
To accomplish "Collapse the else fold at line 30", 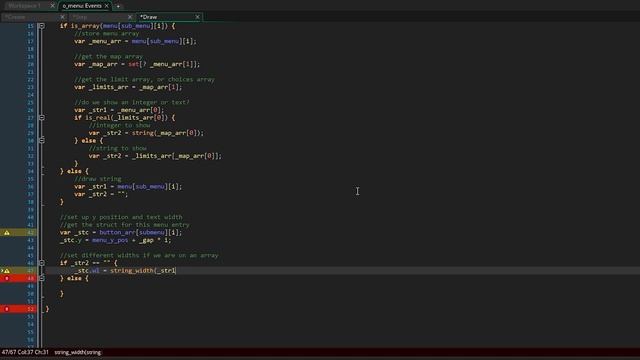I will pyautogui.click(x=42, y=140).
